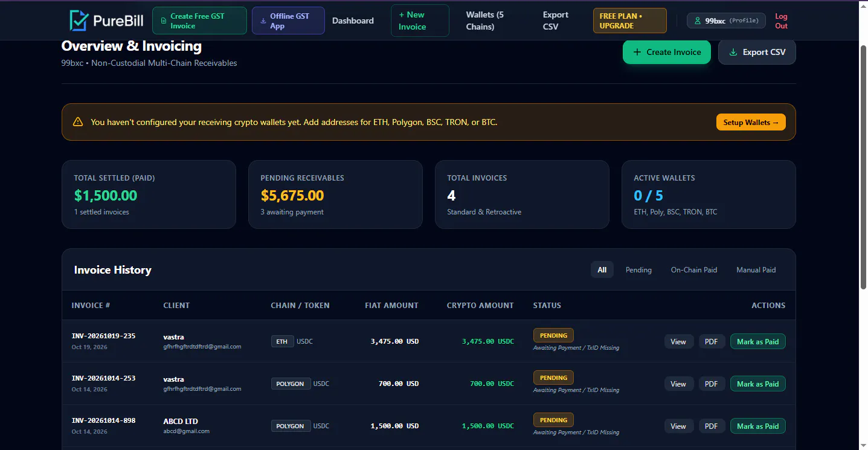868x450 pixels.
Task: Click the document icon in Create Free GST Invoice
Action: tap(164, 21)
